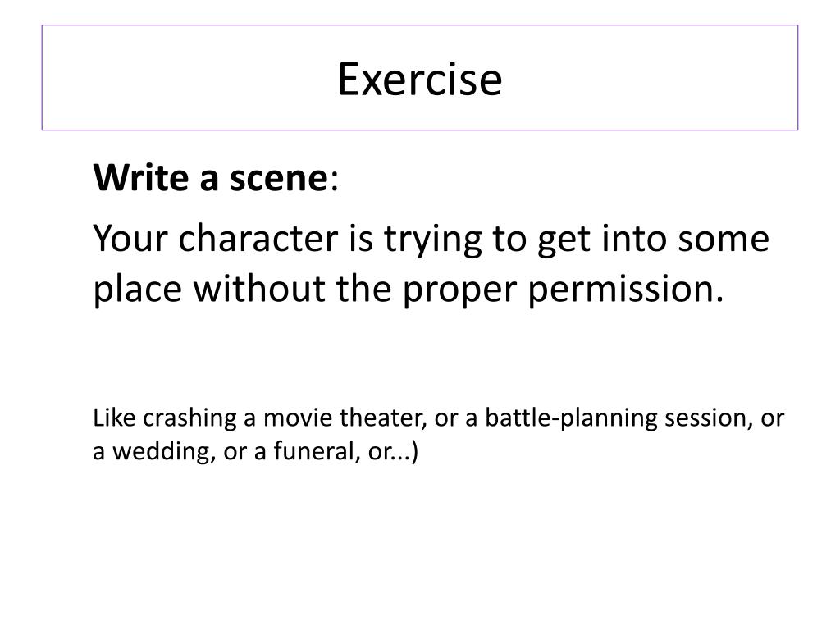Viewport: 840px width, 630px height.
Task: Click the phrase 'movie theater'
Action: click(x=342, y=418)
